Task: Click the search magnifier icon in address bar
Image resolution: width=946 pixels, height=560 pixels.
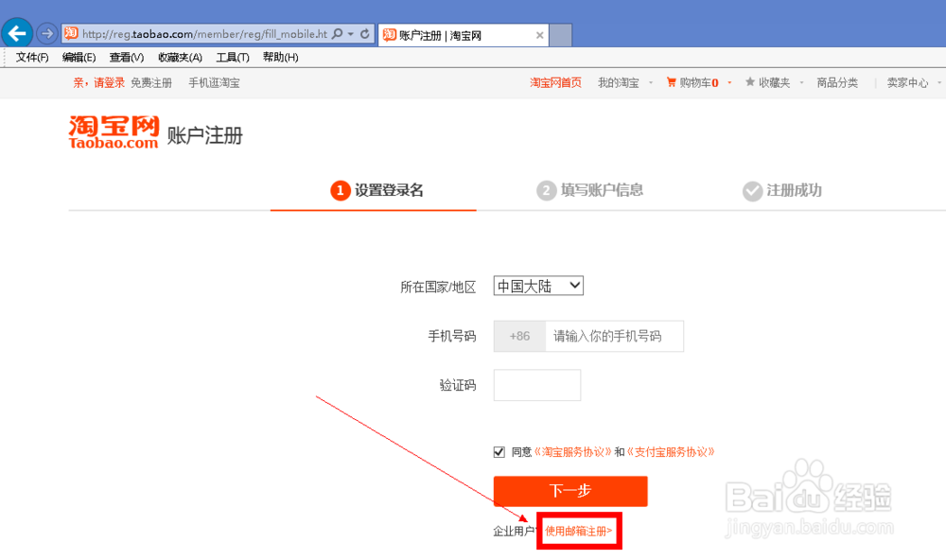Action: [x=338, y=34]
